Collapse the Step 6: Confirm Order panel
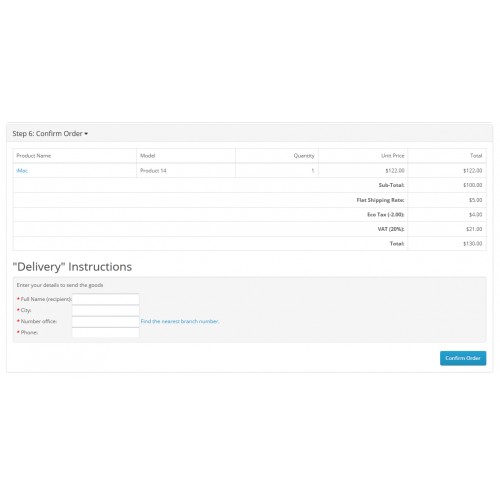500x500 pixels. tap(50, 134)
